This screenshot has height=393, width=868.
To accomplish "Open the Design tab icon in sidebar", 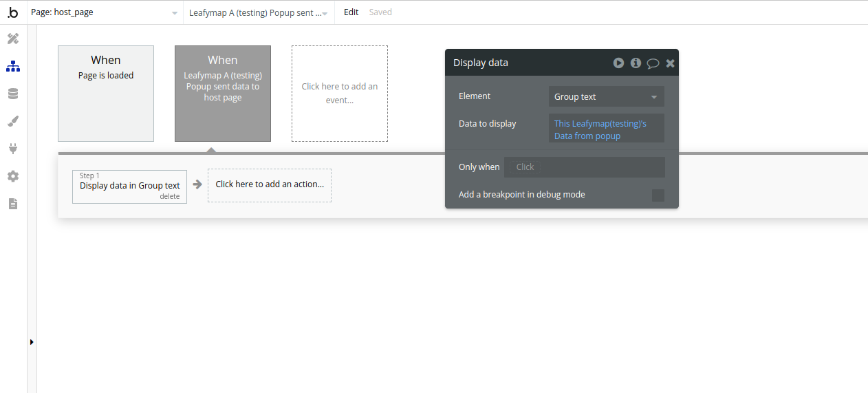I will 12,39.
